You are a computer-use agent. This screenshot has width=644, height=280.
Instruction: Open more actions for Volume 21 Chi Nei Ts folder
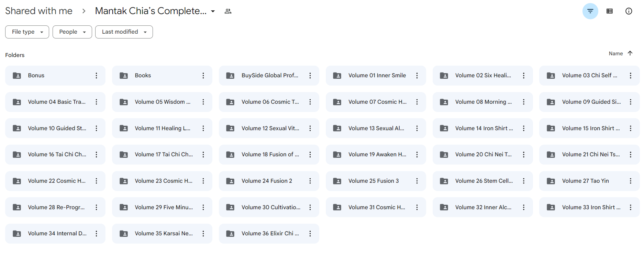coord(631,155)
